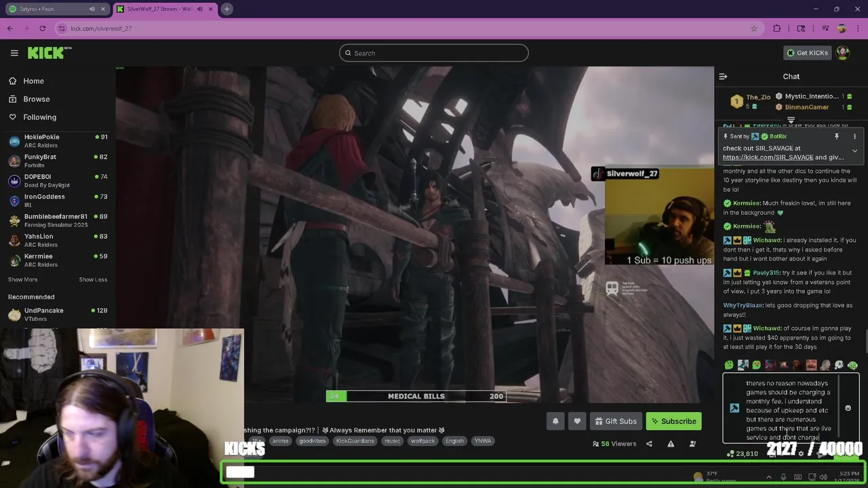
Task: Click The_Zio top gifter entry
Action: 750,101
